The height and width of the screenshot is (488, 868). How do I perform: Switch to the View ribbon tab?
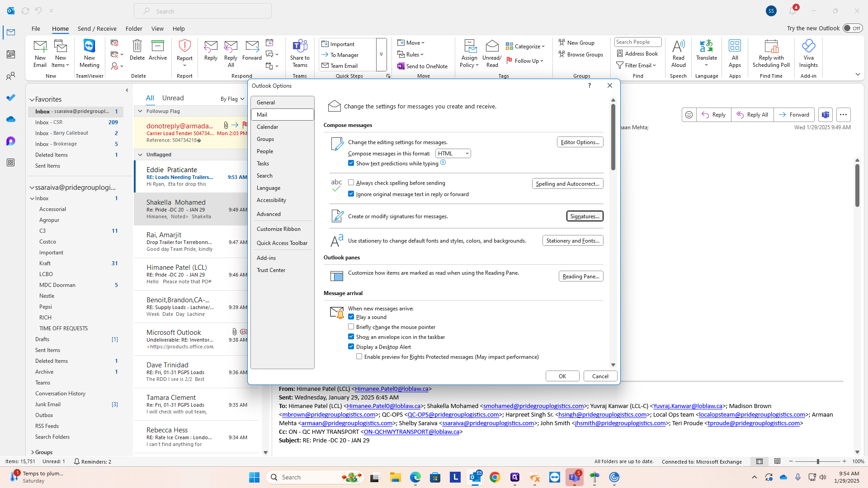click(x=157, y=28)
